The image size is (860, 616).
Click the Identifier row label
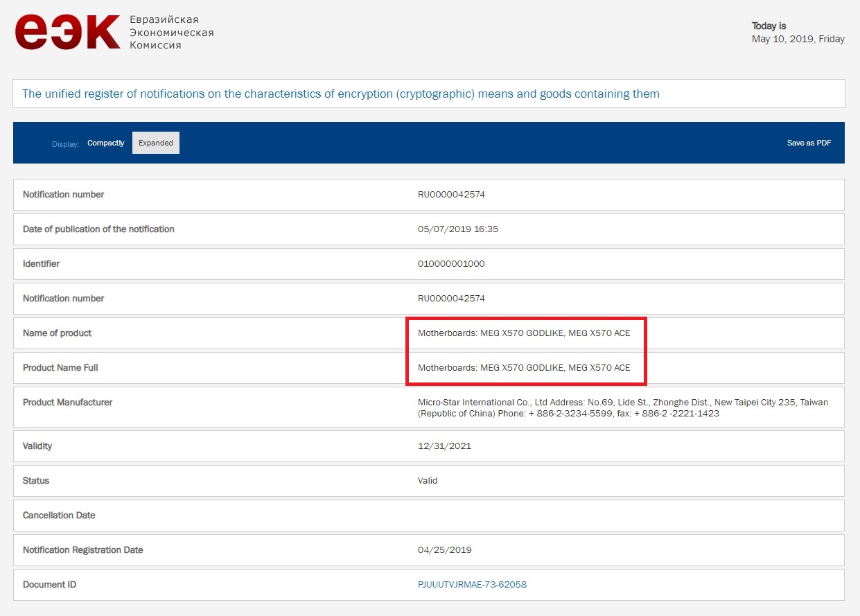[x=41, y=263]
